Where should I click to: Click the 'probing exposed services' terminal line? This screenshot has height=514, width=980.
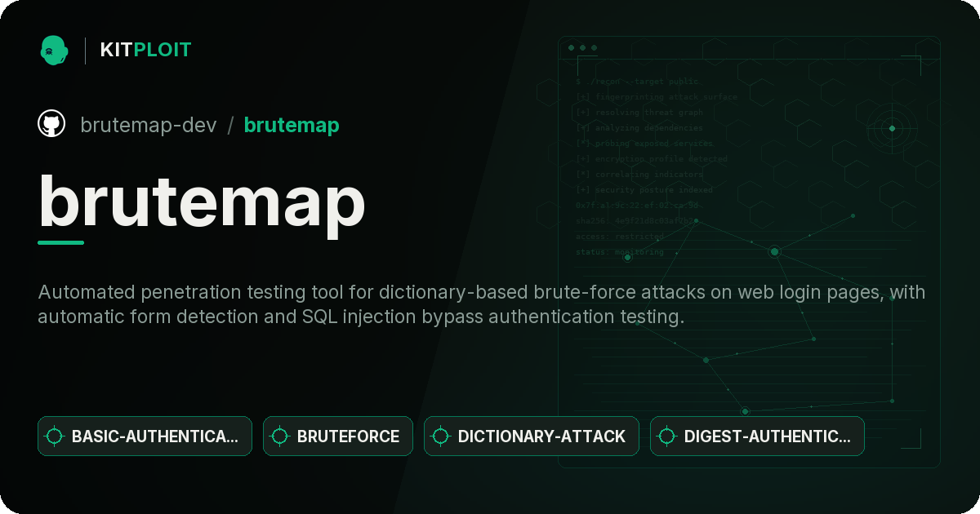(x=644, y=144)
